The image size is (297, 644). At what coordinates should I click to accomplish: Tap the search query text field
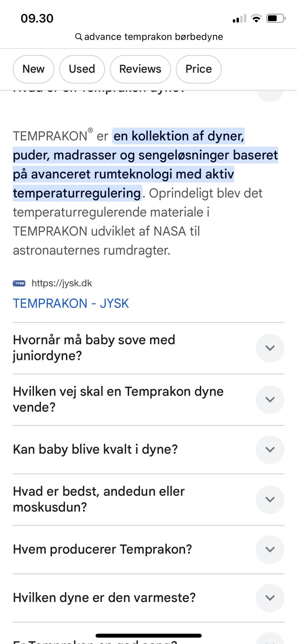[x=153, y=37]
